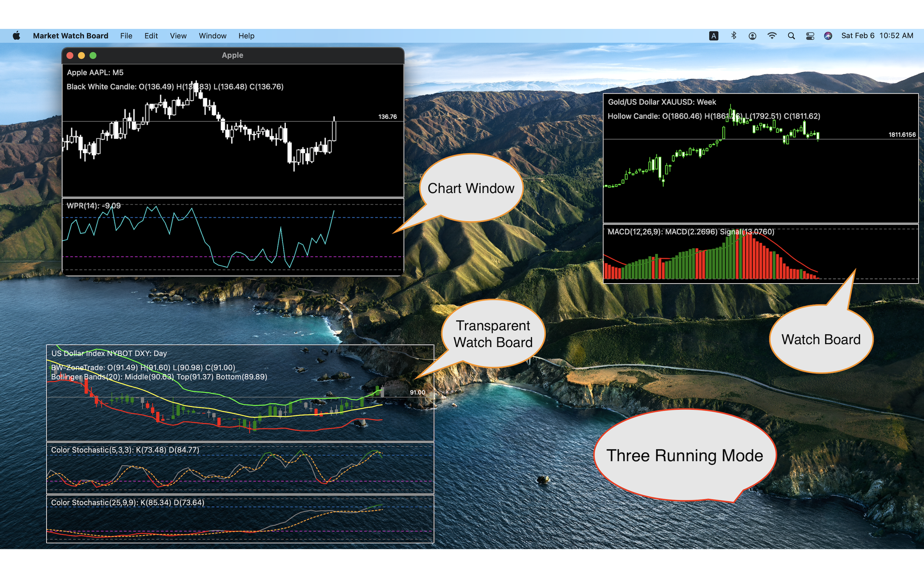
Task: Click the date and time Sat Feb 6
Action: [x=877, y=36]
